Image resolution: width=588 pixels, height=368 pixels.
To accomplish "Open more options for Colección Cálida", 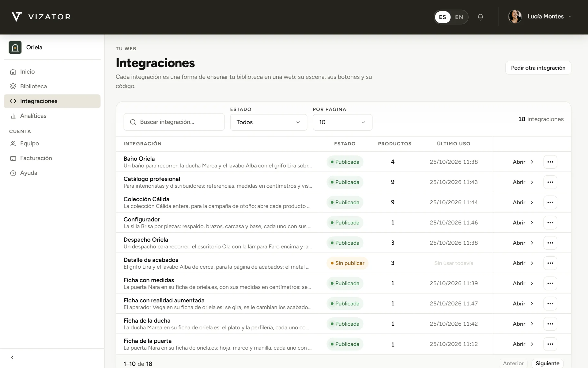I will (x=550, y=202).
